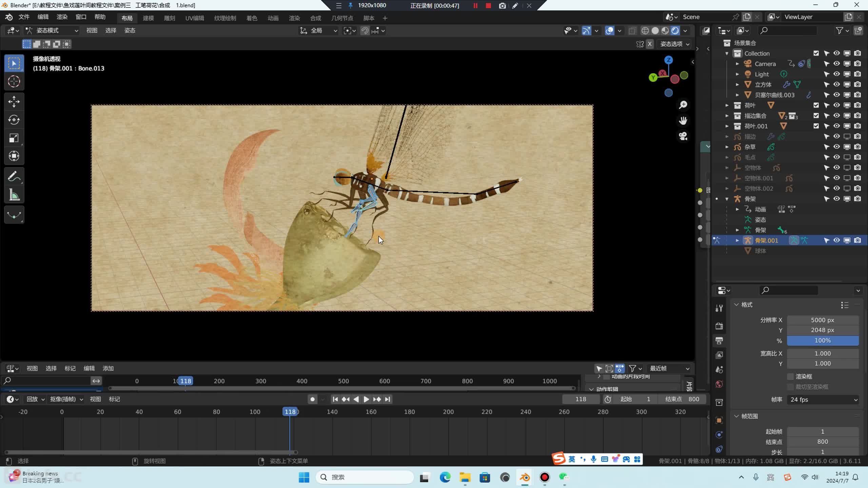Screen dimensions: 868x488
Task: Stop the screen recording red square
Action: point(488,5)
